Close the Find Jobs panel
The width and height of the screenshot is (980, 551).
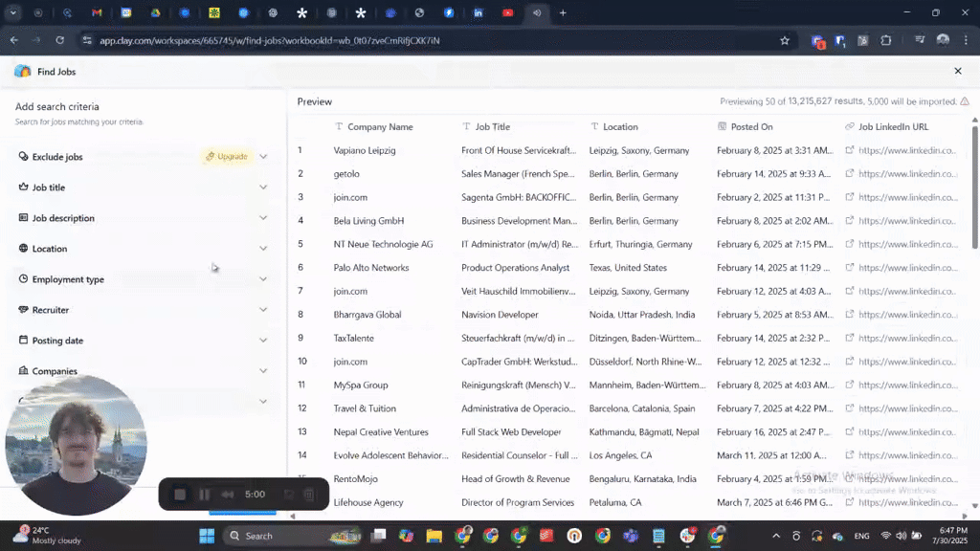tap(957, 71)
